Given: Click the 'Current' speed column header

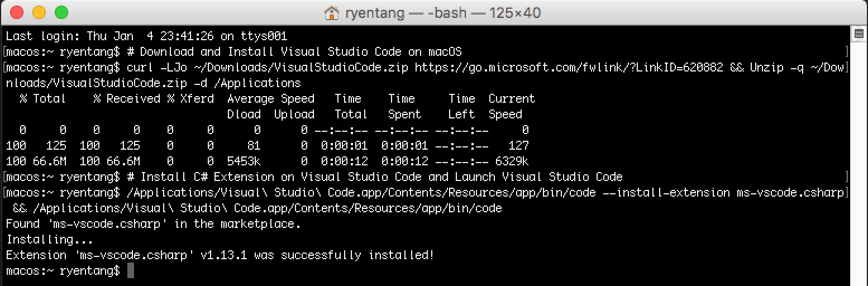Looking at the screenshot, I should tap(512, 99).
